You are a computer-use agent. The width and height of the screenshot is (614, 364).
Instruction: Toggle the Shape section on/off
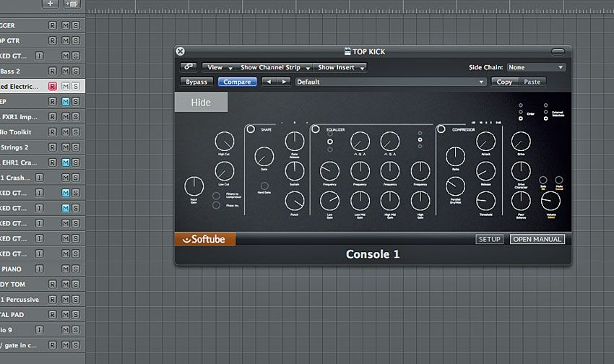pos(251,129)
